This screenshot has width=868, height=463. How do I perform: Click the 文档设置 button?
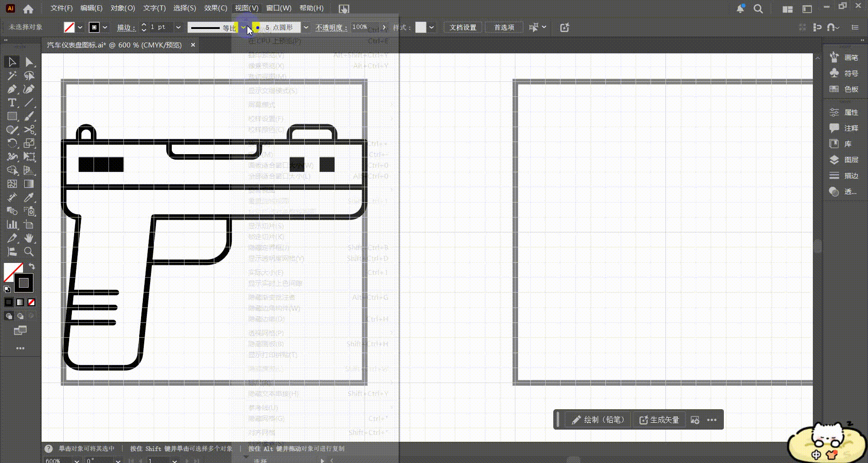463,28
